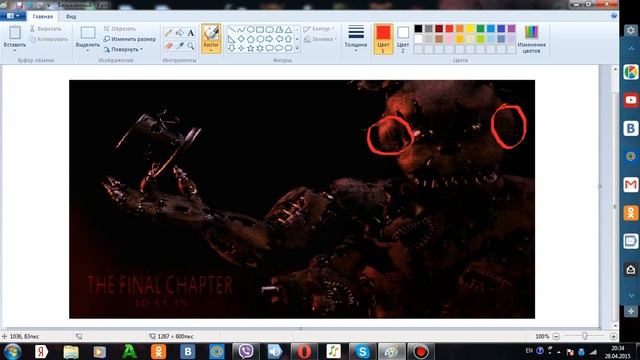This screenshot has height=360, width=640.
Task: Pick the green color swatch
Action: click(480, 29)
